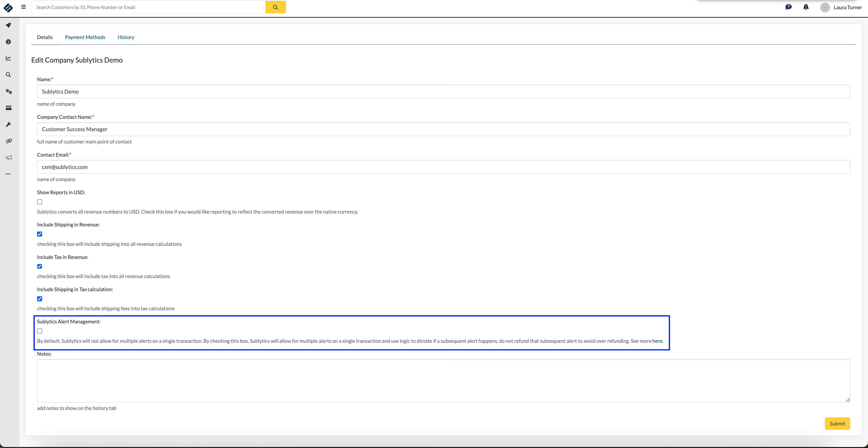868x448 pixels.
Task: Open the link chain sidebar icon
Action: pyautogui.click(x=9, y=141)
